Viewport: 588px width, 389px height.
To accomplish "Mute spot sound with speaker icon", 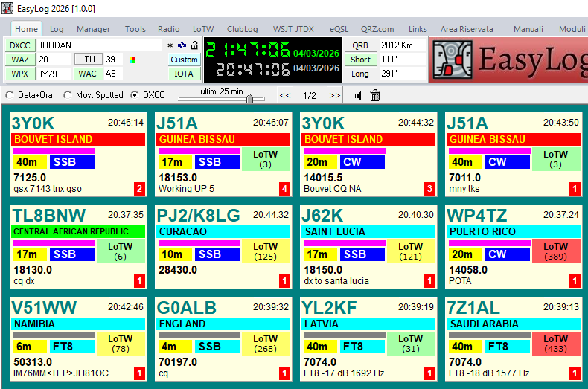I will [358, 96].
